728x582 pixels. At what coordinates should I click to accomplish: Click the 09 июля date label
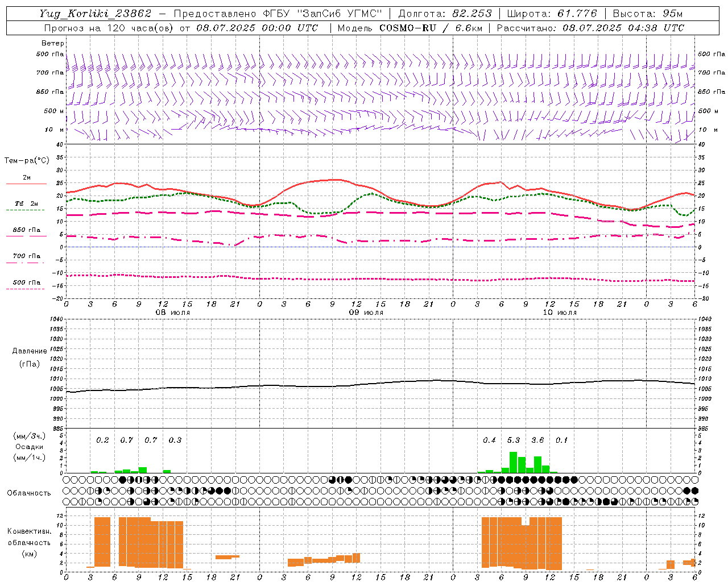(366, 313)
